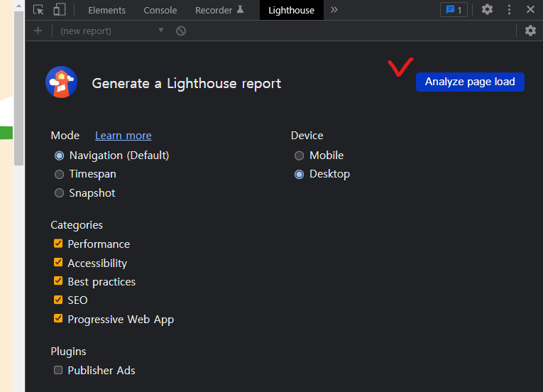This screenshot has height=392, width=543.
Task: Click the Plugins section label
Action: click(x=68, y=352)
